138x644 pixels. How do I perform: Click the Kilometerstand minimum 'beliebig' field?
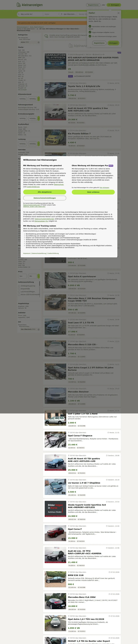coord(23,99)
